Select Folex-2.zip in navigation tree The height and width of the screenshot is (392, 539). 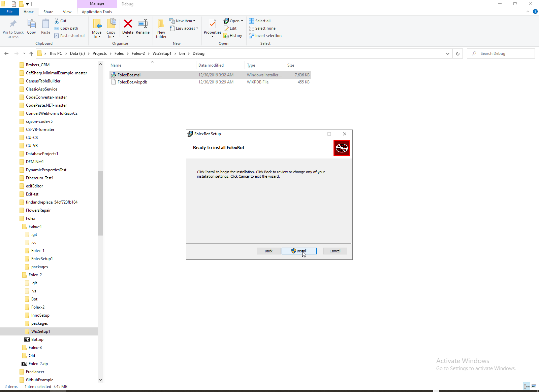coord(38,364)
